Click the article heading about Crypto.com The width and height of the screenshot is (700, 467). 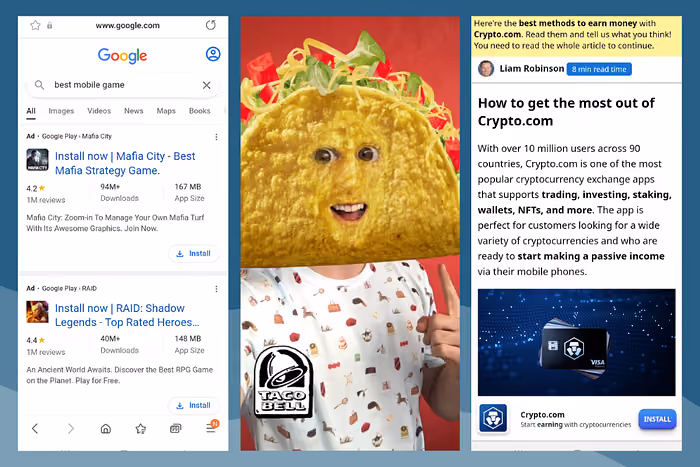point(566,112)
